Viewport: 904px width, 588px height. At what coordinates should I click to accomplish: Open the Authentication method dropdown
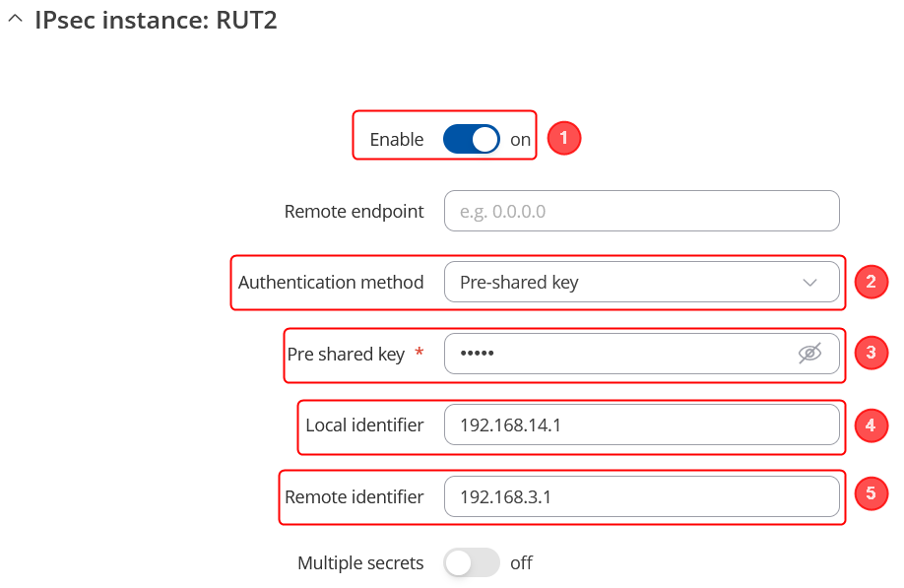pyautogui.click(x=641, y=283)
